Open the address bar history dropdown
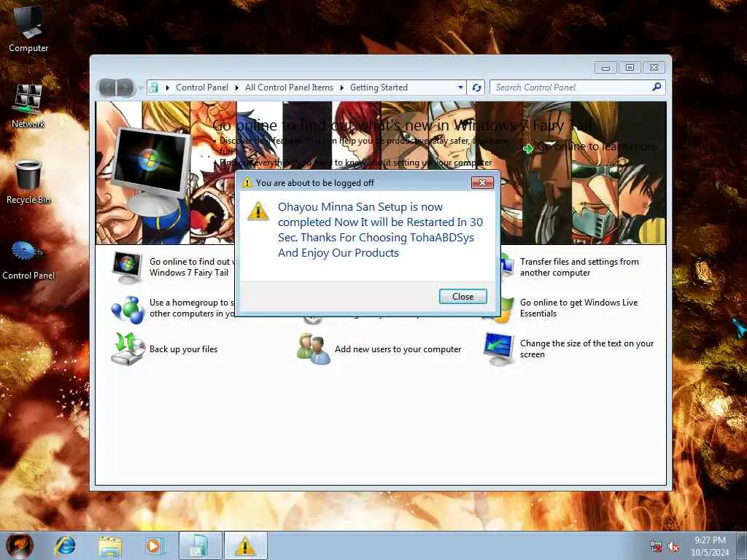 (x=460, y=87)
